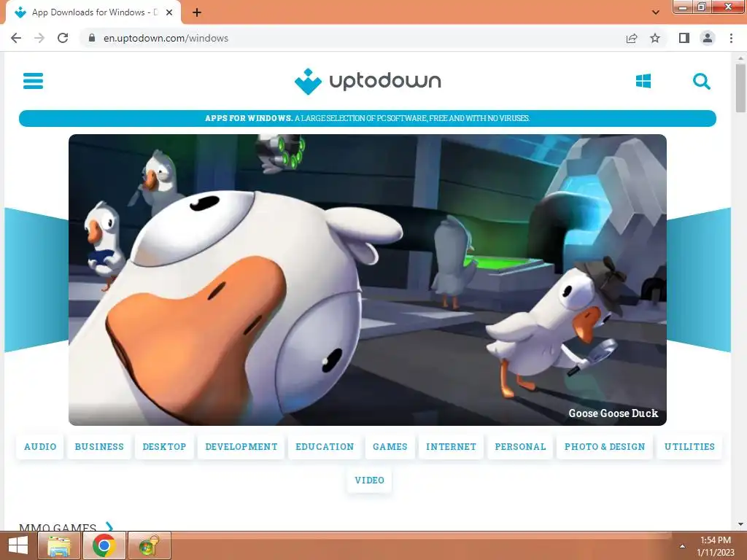View site info via the lock icon

tap(92, 38)
